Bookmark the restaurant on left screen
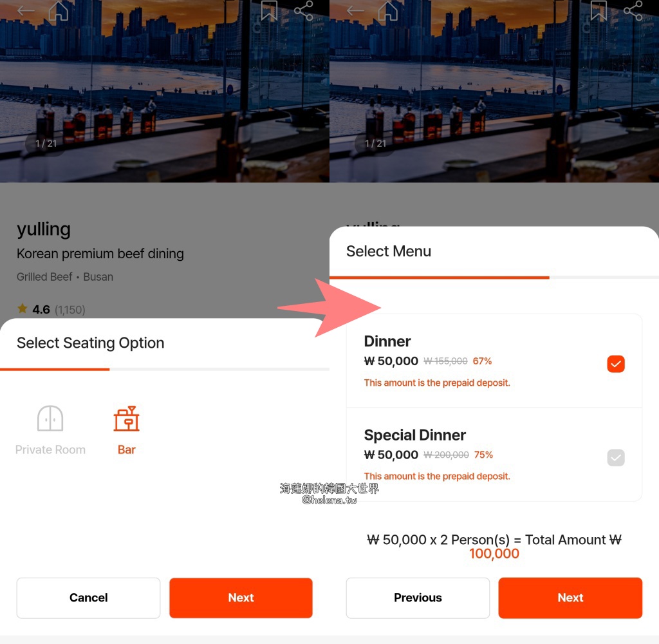 pyautogui.click(x=269, y=10)
